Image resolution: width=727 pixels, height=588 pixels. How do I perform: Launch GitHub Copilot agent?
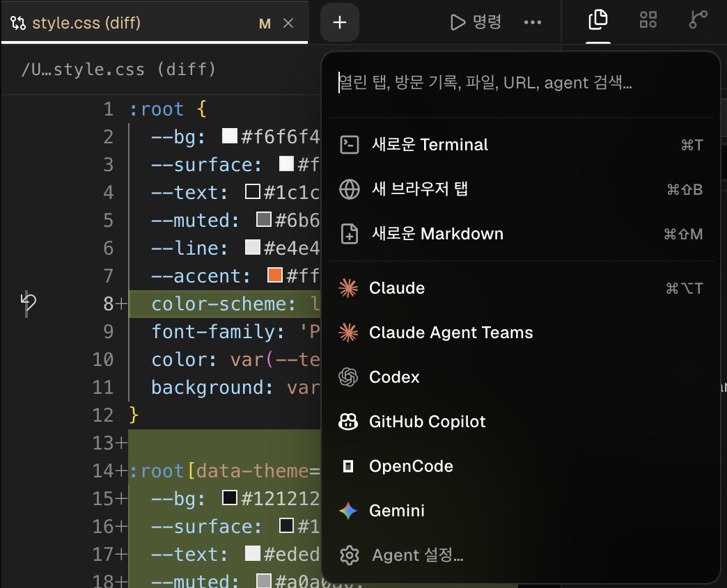[521, 422]
